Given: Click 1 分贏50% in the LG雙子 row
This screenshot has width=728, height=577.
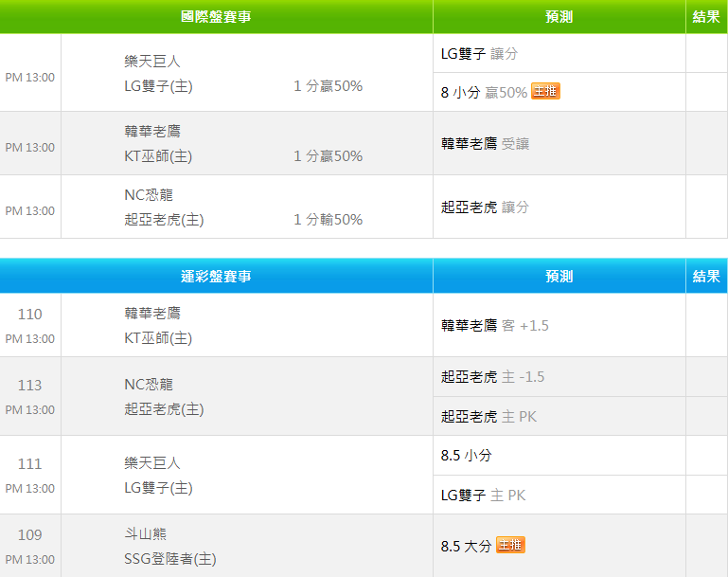Looking at the screenshot, I should [x=328, y=86].
